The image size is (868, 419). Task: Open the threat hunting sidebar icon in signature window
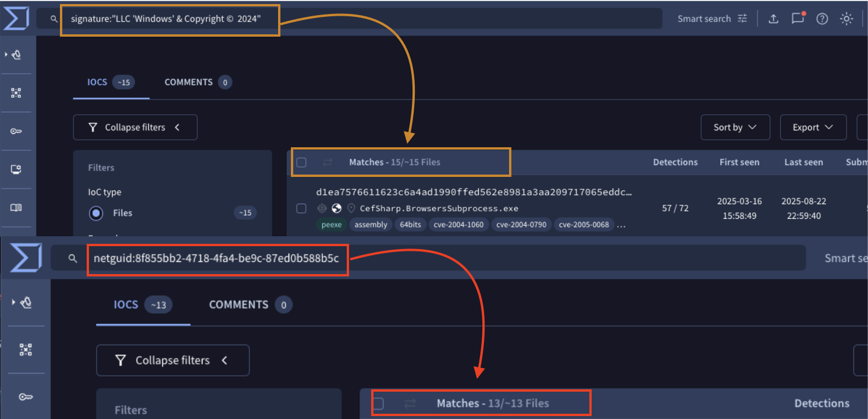point(17,55)
